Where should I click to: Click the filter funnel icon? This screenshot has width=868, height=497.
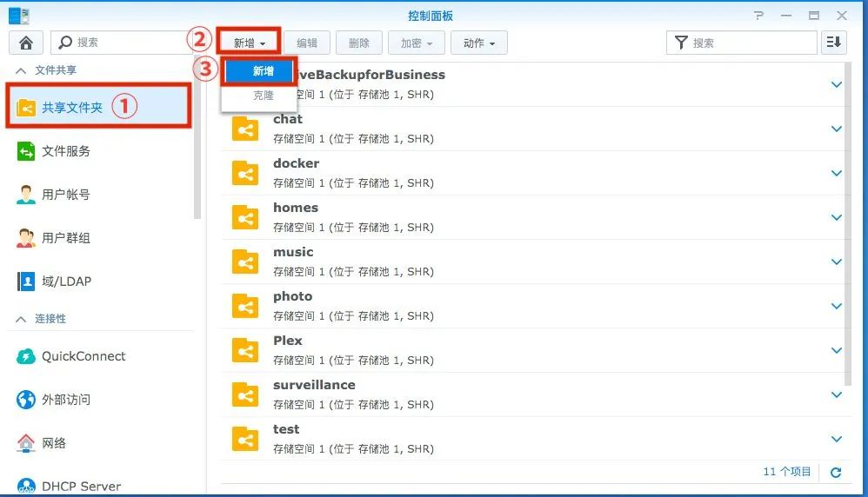(x=682, y=43)
